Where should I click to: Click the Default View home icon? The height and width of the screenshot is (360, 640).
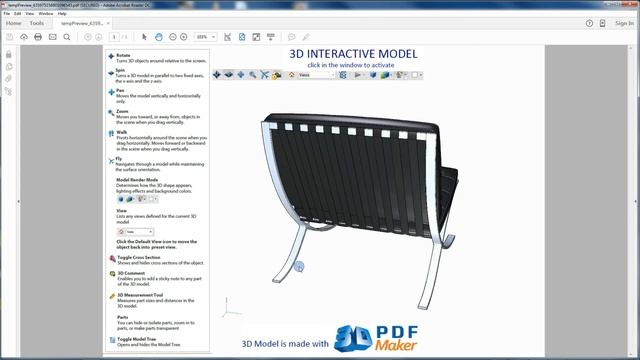[x=291, y=75]
